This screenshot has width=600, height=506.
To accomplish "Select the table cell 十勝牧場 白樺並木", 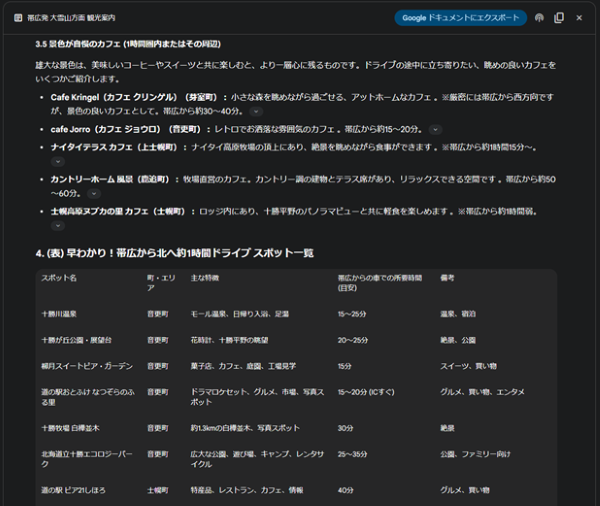I will 70,428.
